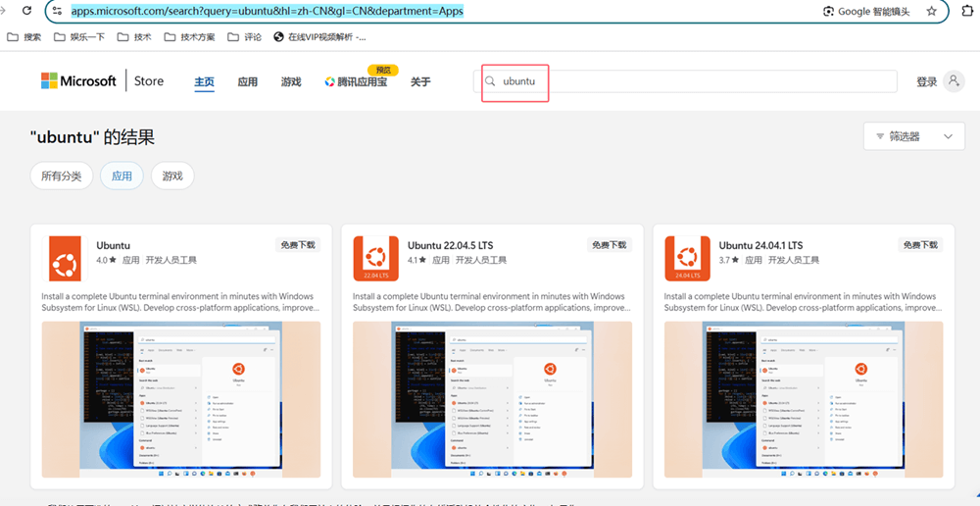Open the 娱乐一下 bookmarks folder

(x=79, y=37)
